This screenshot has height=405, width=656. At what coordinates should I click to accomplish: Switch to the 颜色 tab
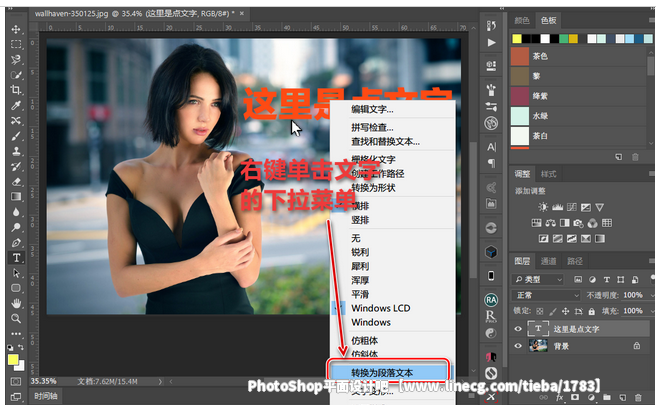click(x=522, y=21)
